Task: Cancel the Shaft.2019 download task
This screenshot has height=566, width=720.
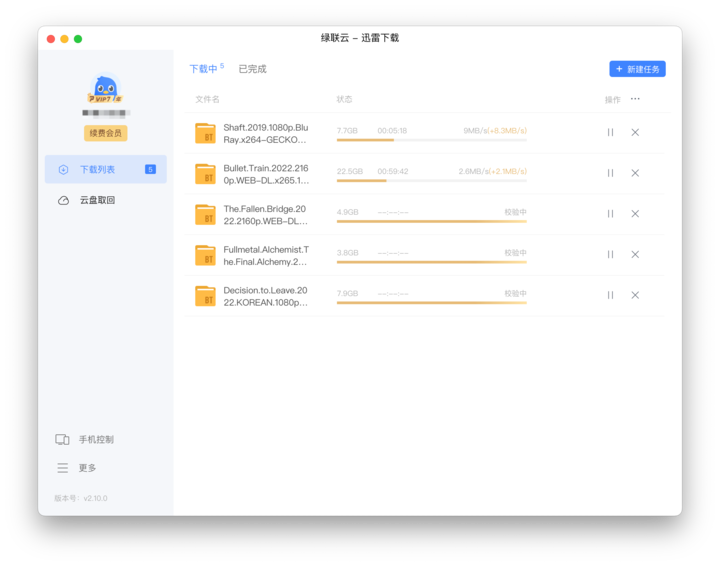Action: [635, 132]
